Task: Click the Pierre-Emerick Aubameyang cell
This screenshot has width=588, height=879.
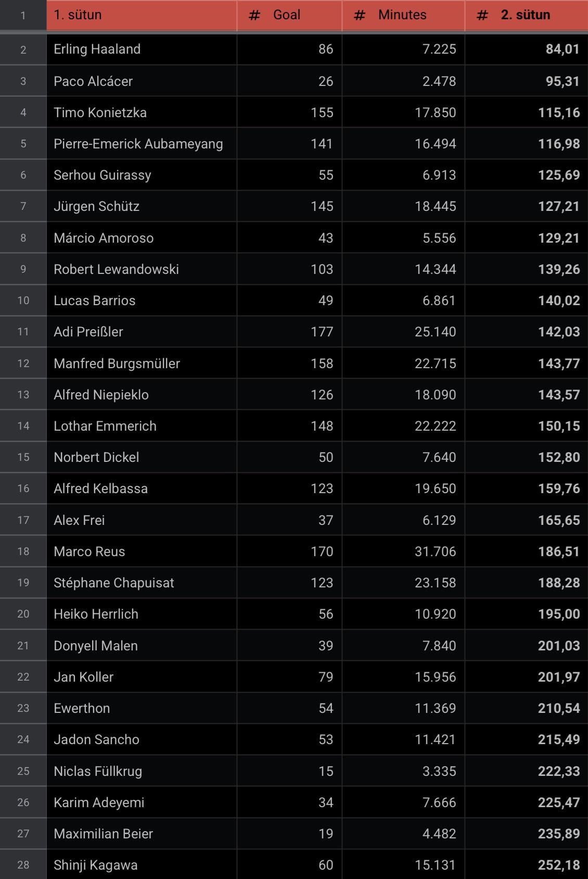Action: tap(138, 144)
